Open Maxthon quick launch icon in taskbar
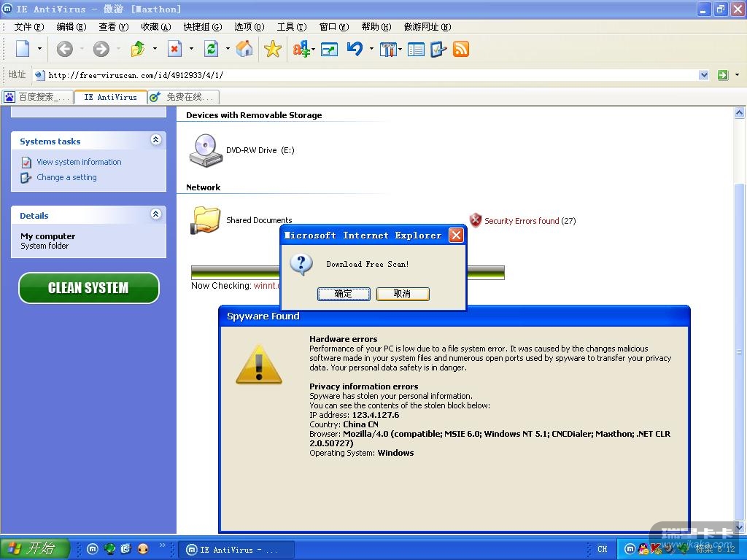Viewport: 747px width, 560px height. tap(93, 549)
